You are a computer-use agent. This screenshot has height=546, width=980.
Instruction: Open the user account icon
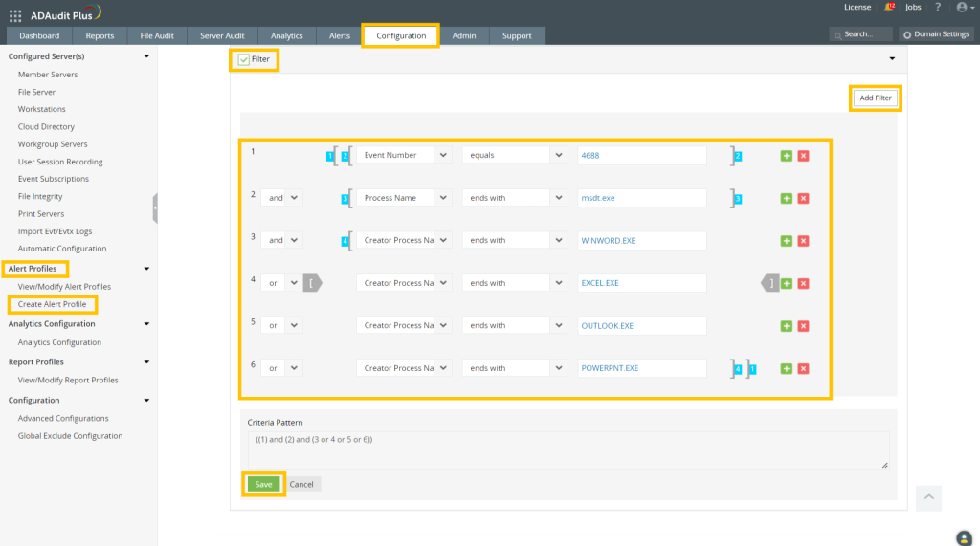click(x=962, y=8)
